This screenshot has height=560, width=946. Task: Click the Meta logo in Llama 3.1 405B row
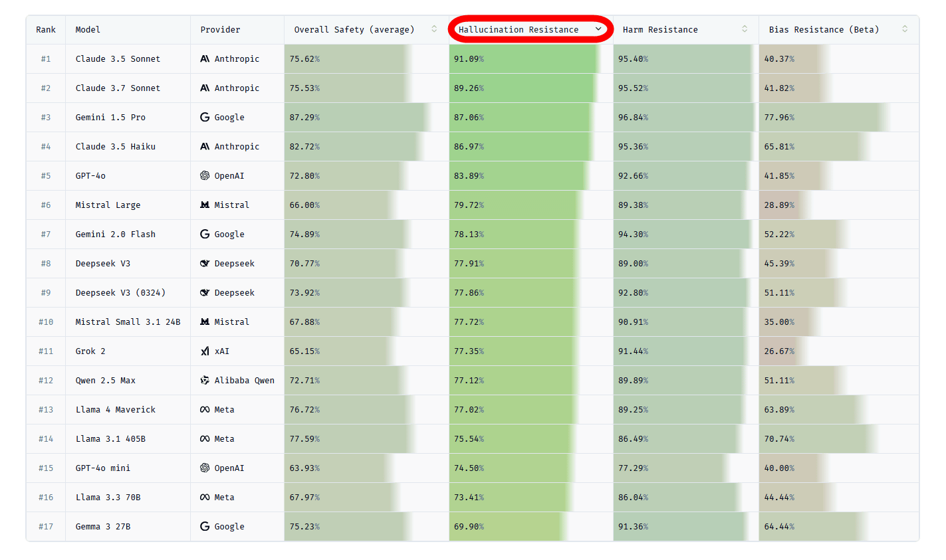point(205,439)
